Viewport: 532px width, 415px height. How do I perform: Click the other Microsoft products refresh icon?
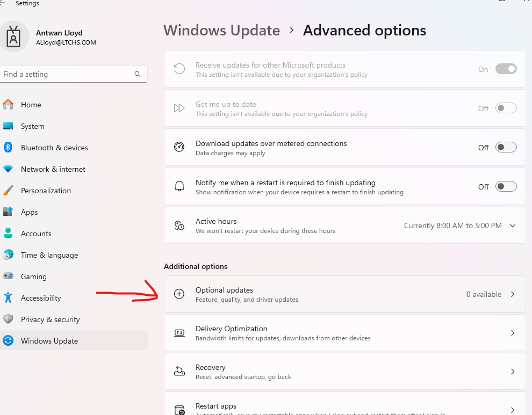click(x=179, y=69)
